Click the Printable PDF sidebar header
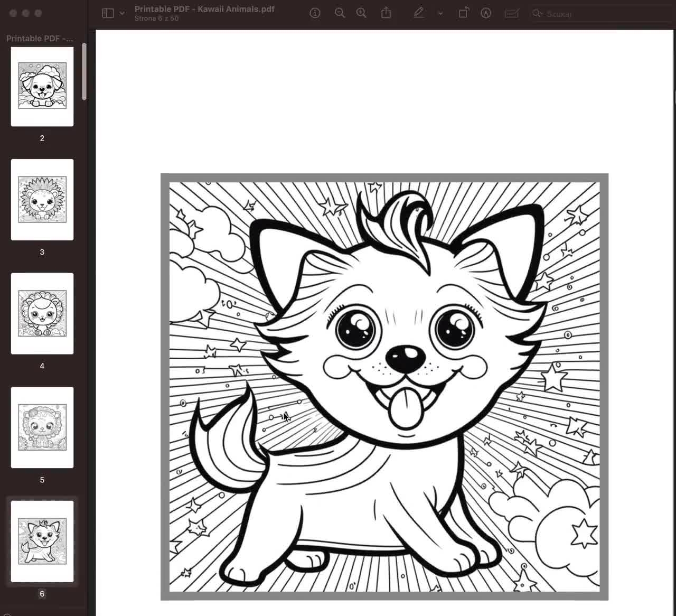The width and height of the screenshot is (676, 616). click(40, 38)
